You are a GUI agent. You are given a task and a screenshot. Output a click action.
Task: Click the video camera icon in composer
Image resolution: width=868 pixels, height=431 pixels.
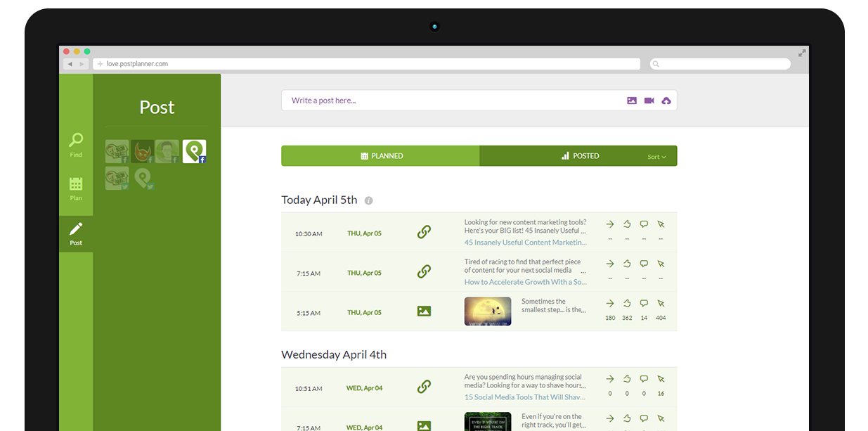(x=649, y=101)
